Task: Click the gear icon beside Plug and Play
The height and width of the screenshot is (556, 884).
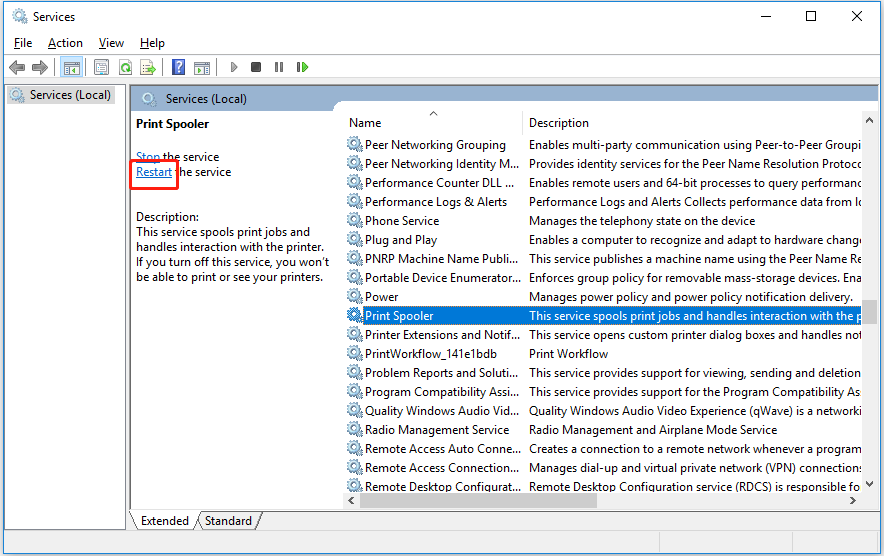Action: [355, 240]
